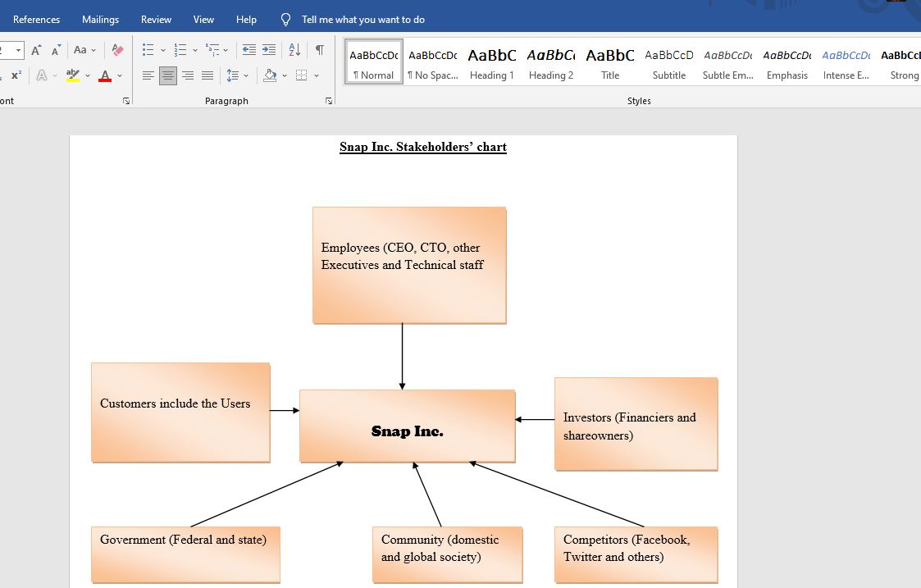The image size is (921, 588).
Task: Open numbering library dropdown arrow
Action: (x=195, y=51)
